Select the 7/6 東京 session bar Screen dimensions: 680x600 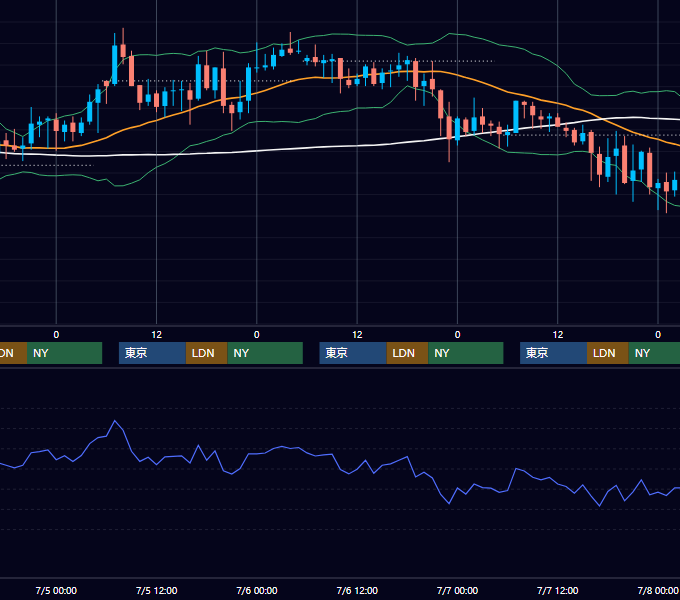tap(353, 353)
